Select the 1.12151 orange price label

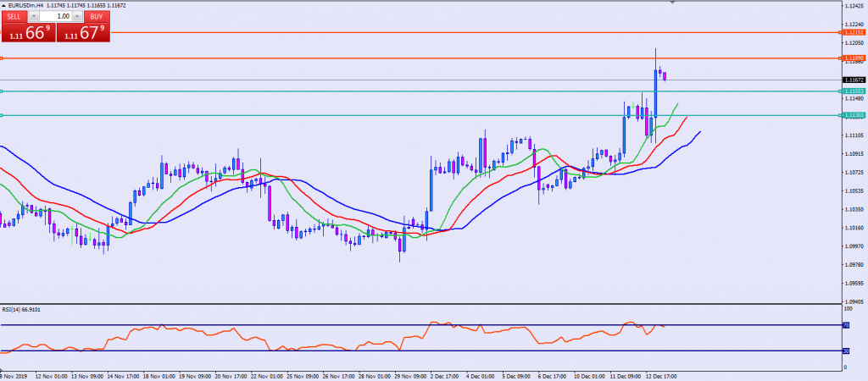point(854,32)
